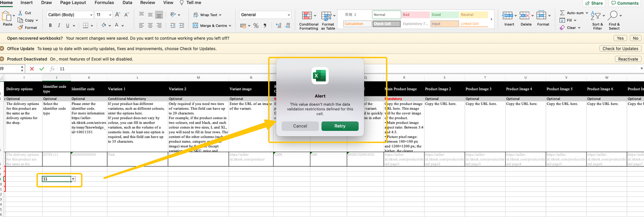Switch to the Page Layout tab
Image resolution: width=644 pixels, height=217 pixels.
point(72,3)
